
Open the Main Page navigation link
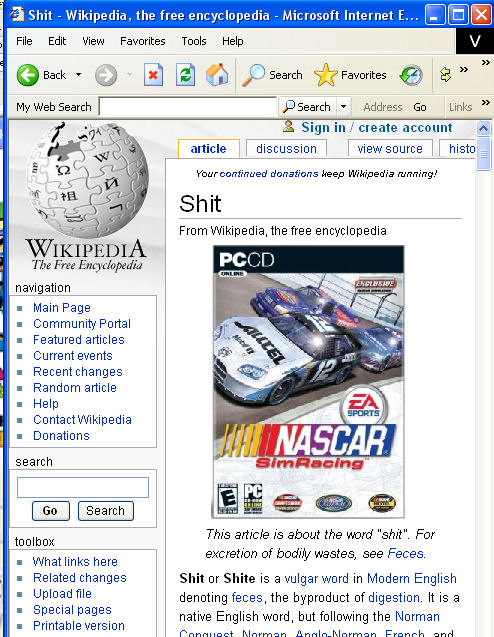coord(62,308)
